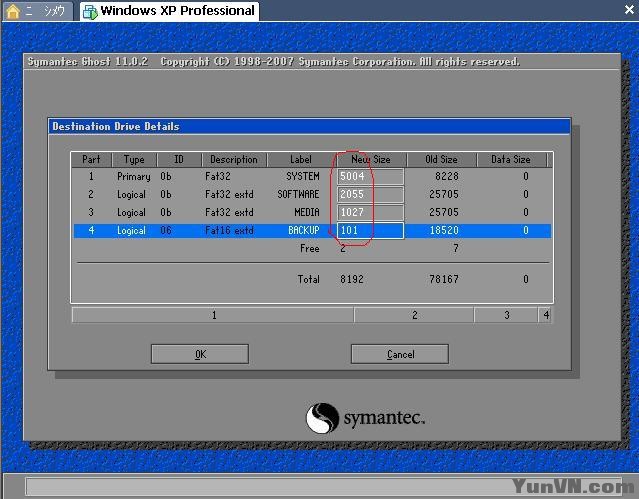Screen dimensions: 639x499
Task: Click the ID cell 06 in row 4
Action: click(165, 230)
